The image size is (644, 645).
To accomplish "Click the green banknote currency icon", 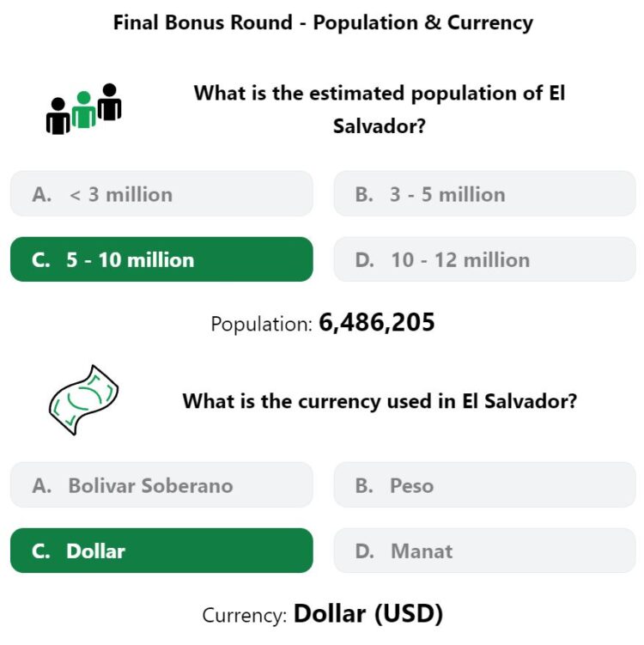I will [84, 400].
